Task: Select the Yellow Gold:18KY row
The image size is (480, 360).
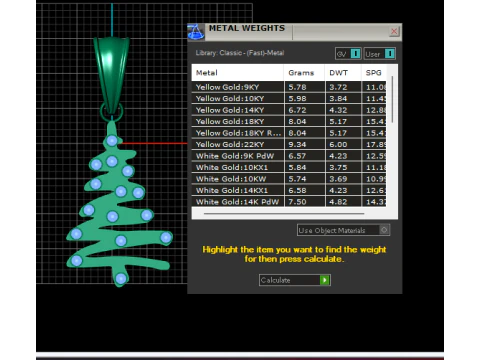Action: (289, 121)
